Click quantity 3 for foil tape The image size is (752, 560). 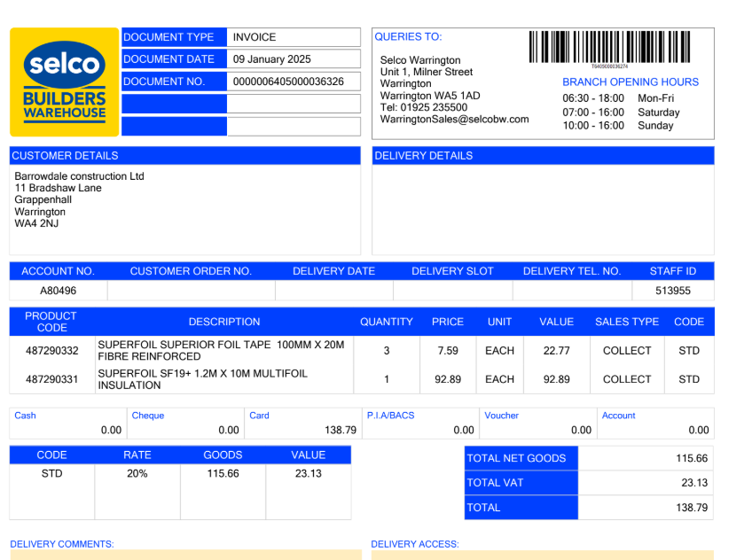387,351
